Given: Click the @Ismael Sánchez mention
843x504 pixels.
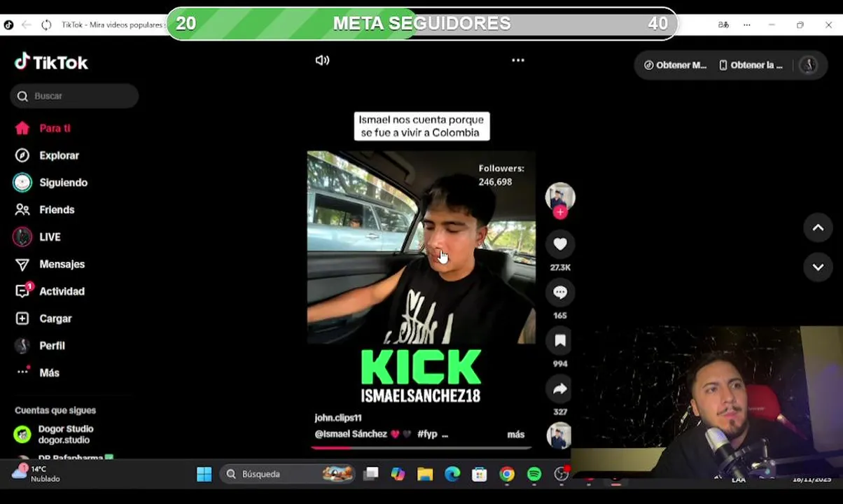Looking at the screenshot, I should 351,434.
